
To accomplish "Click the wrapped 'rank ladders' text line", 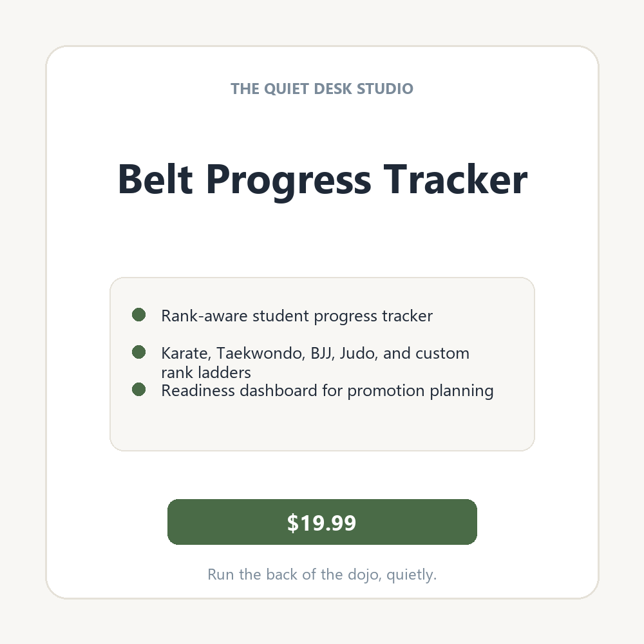I will (206, 372).
